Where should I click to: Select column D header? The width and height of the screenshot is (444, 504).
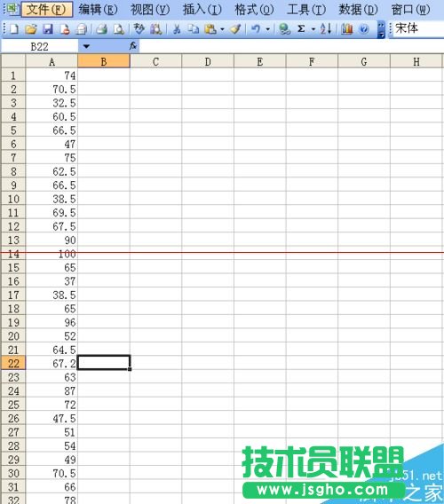pos(208,61)
